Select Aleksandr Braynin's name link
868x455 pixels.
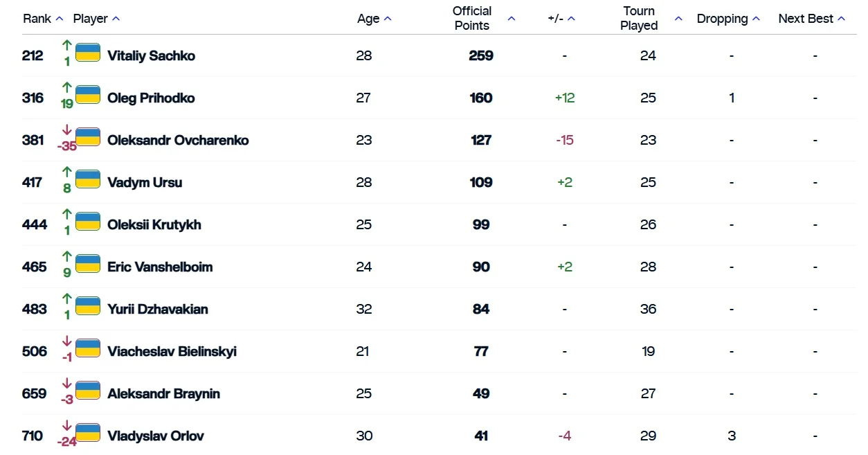coord(163,393)
